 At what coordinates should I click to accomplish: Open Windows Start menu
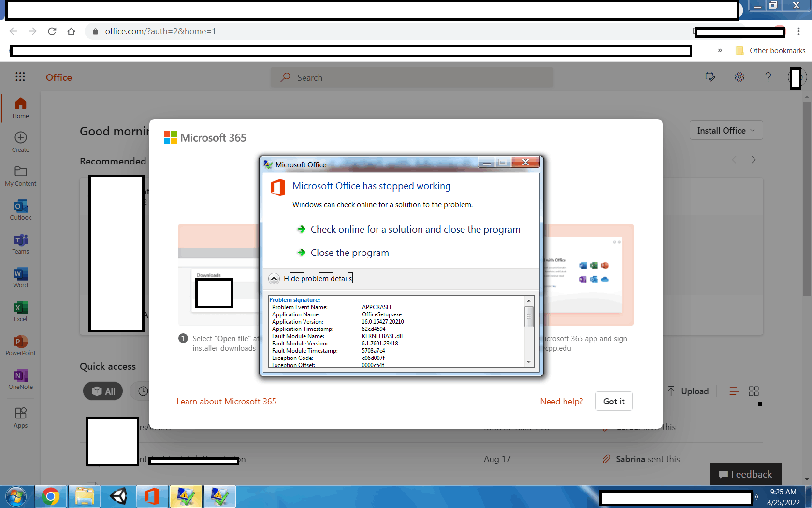[x=16, y=496]
